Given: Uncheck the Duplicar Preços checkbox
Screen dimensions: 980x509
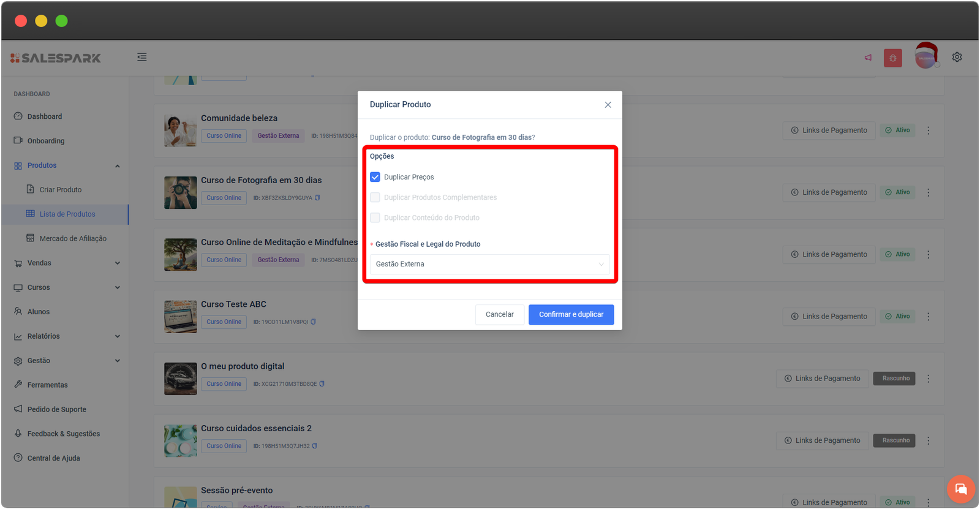Looking at the screenshot, I should point(375,177).
